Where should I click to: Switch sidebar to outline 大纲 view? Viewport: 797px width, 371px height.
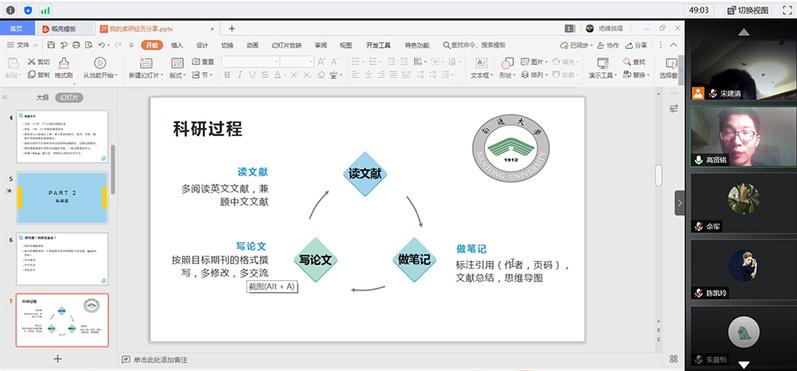click(42, 98)
